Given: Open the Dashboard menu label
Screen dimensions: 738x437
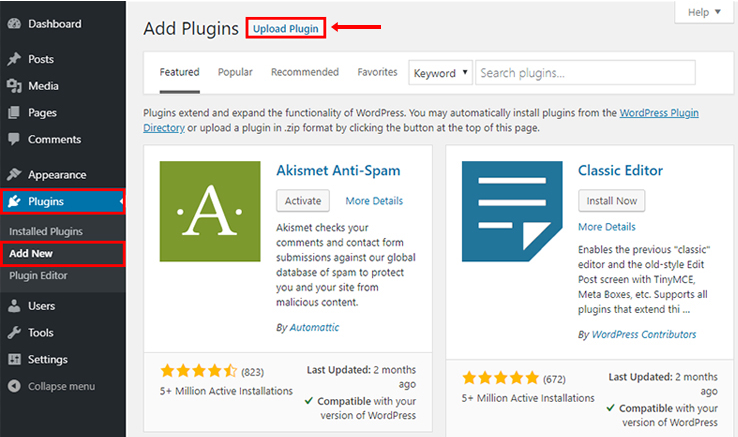Looking at the screenshot, I should pyautogui.click(x=55, y=24).
